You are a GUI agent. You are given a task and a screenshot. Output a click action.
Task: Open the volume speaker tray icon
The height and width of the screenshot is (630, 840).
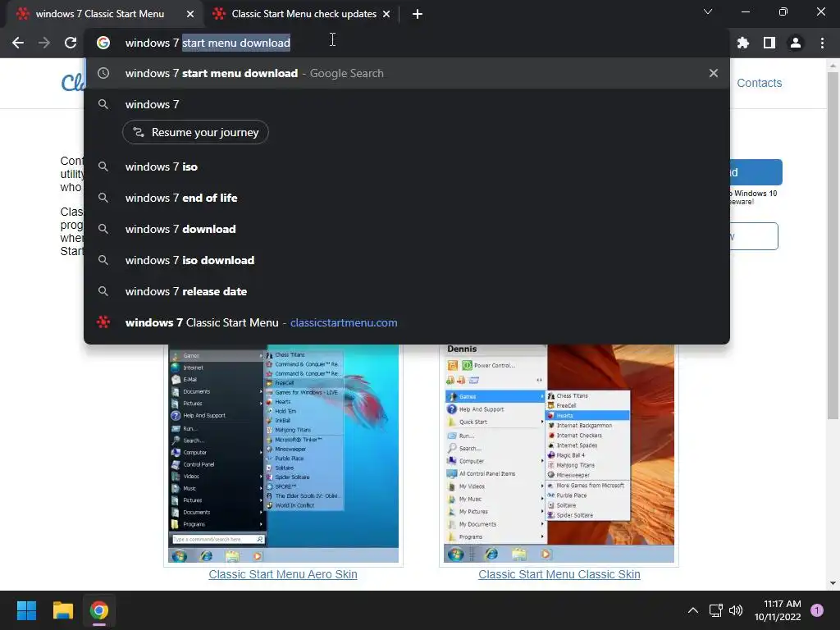[x=736, y=610]
